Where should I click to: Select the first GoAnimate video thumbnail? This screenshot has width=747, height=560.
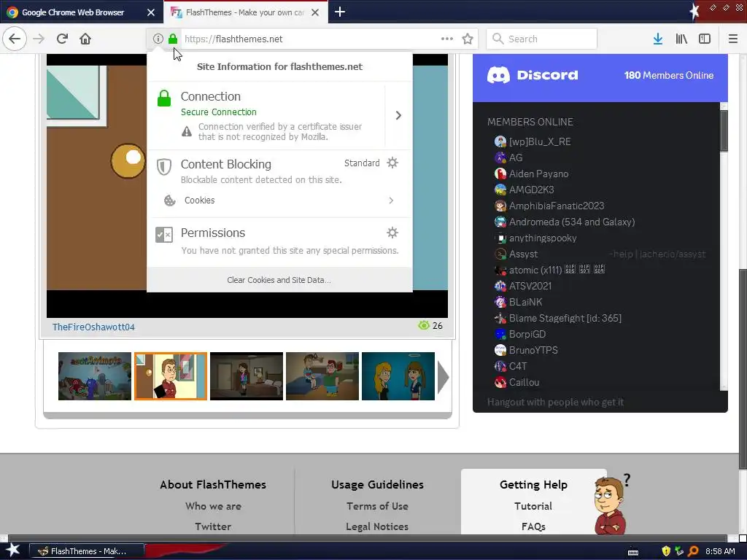94,376
